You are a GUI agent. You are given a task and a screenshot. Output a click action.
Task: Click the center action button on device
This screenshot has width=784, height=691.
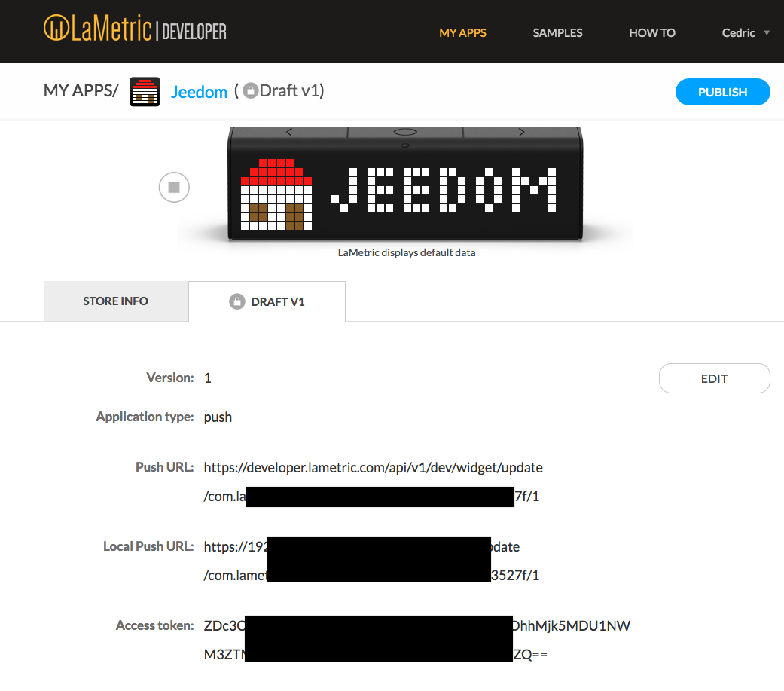click(405, 132)
